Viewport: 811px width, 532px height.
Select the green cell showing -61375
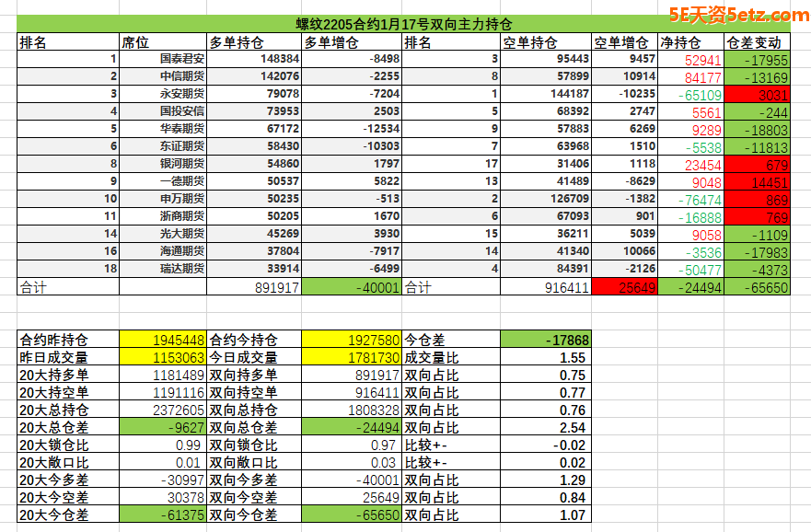tap(163, 515)
